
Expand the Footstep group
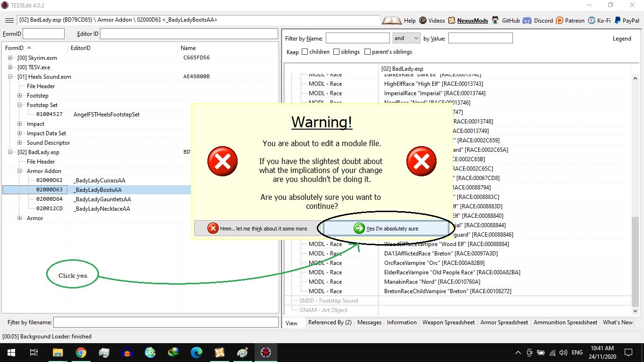pyautogui.click(x=20, y=95)
